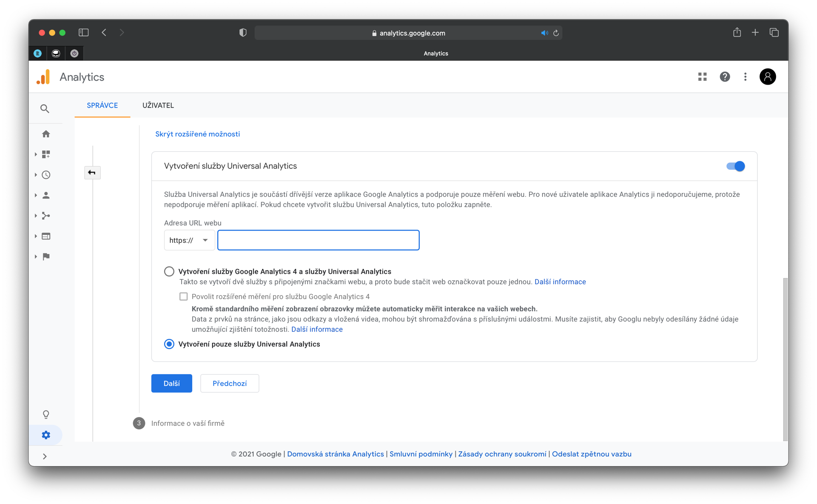This screenshot has width=817, height=504.
Task: Open Google apps grid icon
Action: pos(702,77)
